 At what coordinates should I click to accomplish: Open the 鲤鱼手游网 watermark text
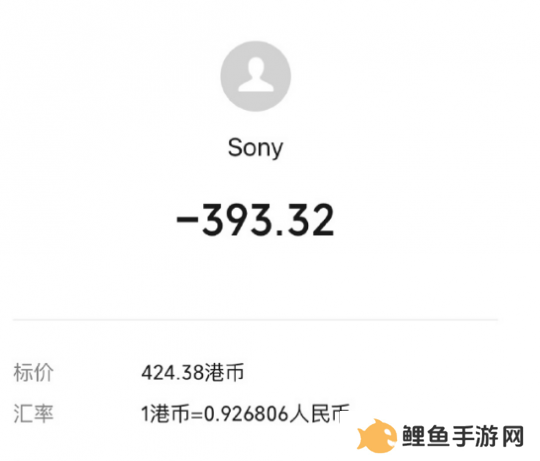(463, 436)
